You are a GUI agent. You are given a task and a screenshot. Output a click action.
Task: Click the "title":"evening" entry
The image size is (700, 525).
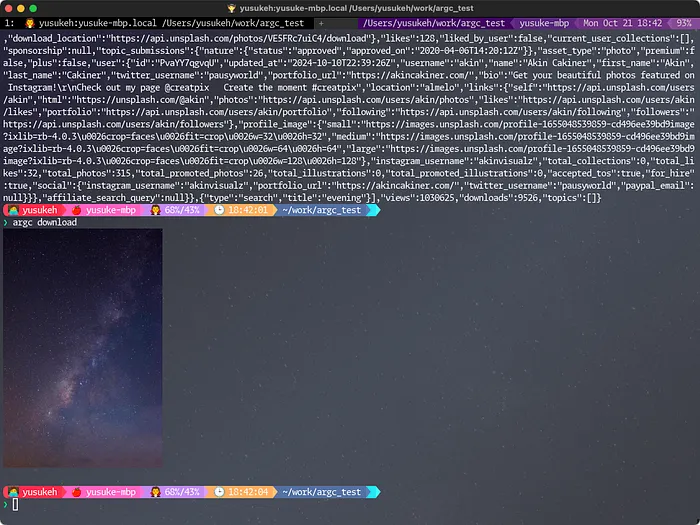coord(330,198)
